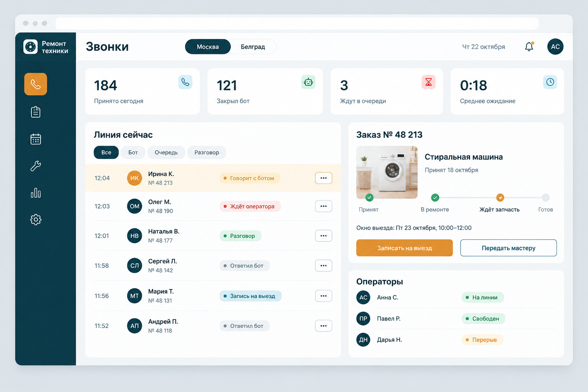Click the Ремонт техники logo icon
Viewport: 588px width, 392px height.
31,47
